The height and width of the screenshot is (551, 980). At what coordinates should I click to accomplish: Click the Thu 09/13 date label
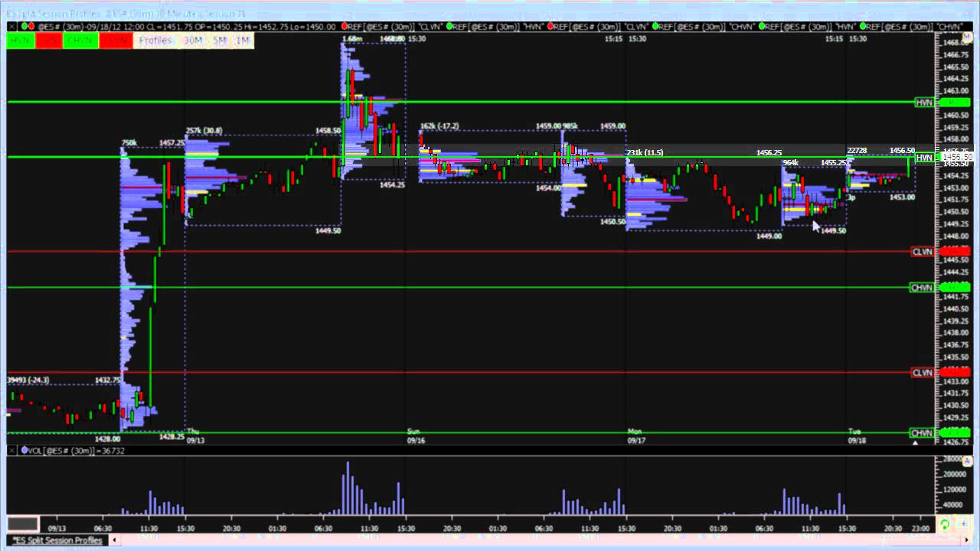195,436
